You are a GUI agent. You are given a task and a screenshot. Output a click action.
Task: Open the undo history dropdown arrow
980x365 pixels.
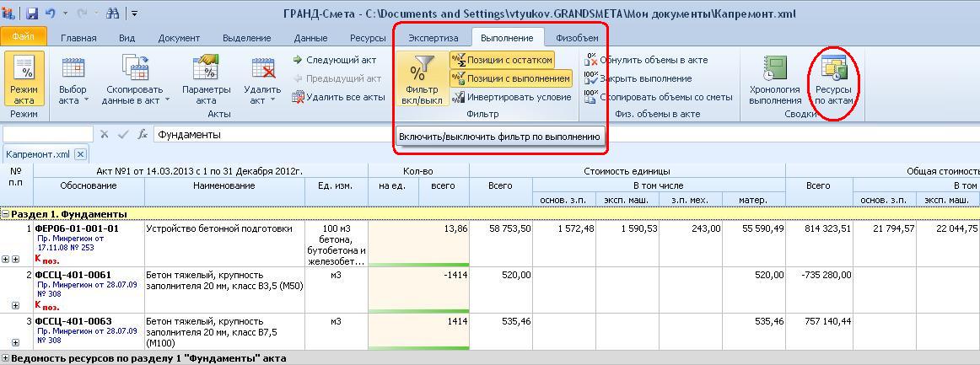[x=64, y=13]
